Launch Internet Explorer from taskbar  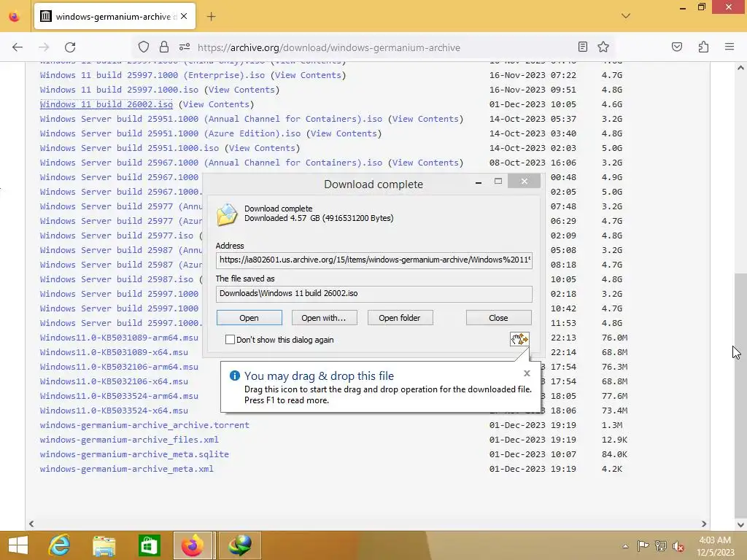pyautogui.click(x=60, y=545)
